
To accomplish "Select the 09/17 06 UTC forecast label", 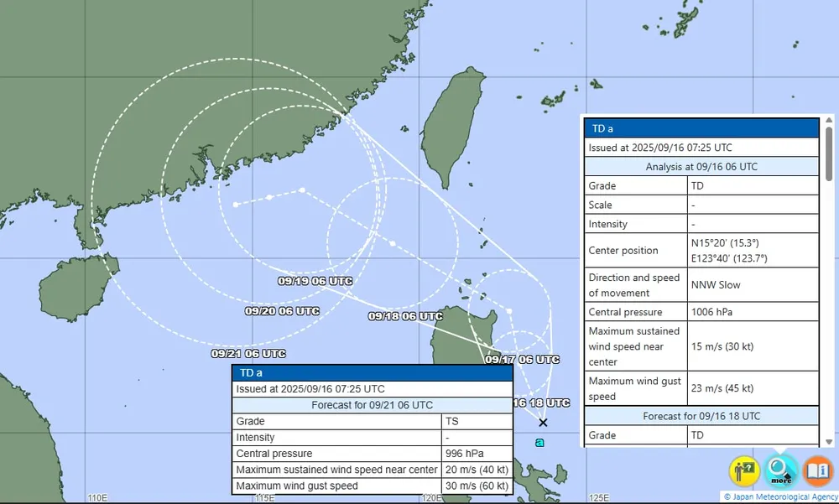I will click(522, 359).
